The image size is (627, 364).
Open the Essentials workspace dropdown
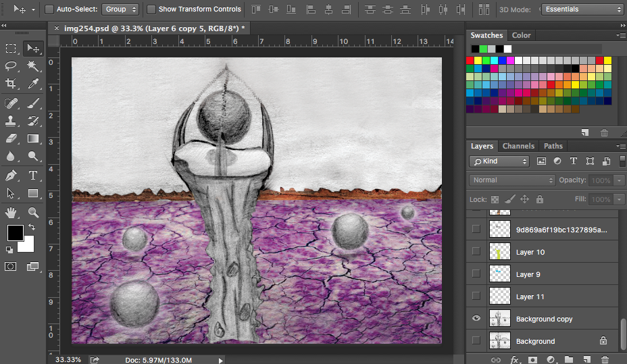click(x=582, y=9)
